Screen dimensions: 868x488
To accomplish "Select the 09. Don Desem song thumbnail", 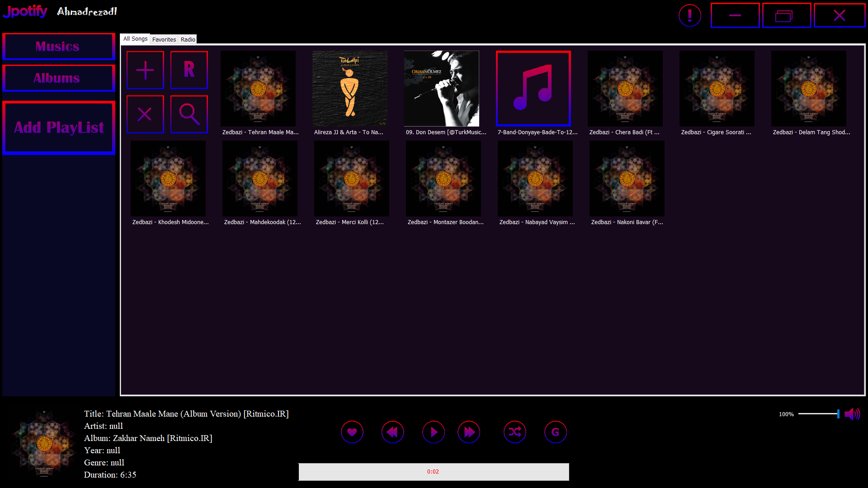I will [x=442, y=89].
